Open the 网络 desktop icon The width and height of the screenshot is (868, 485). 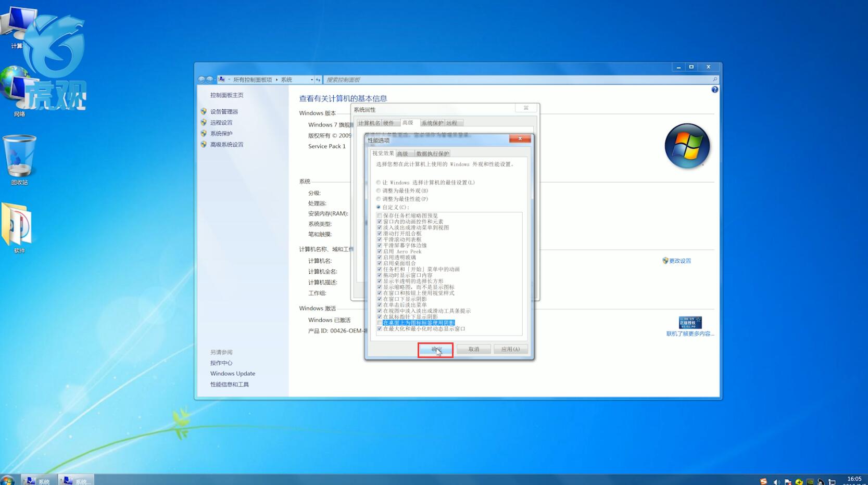click(18, 91)
